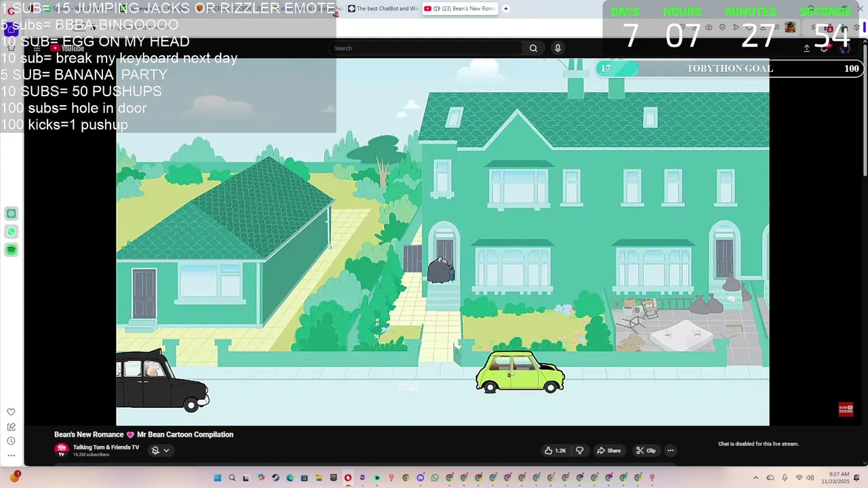The image size is (868, 488).
Task: Open Spotify icon in Opera sidebar
Action: pos(12,250)
